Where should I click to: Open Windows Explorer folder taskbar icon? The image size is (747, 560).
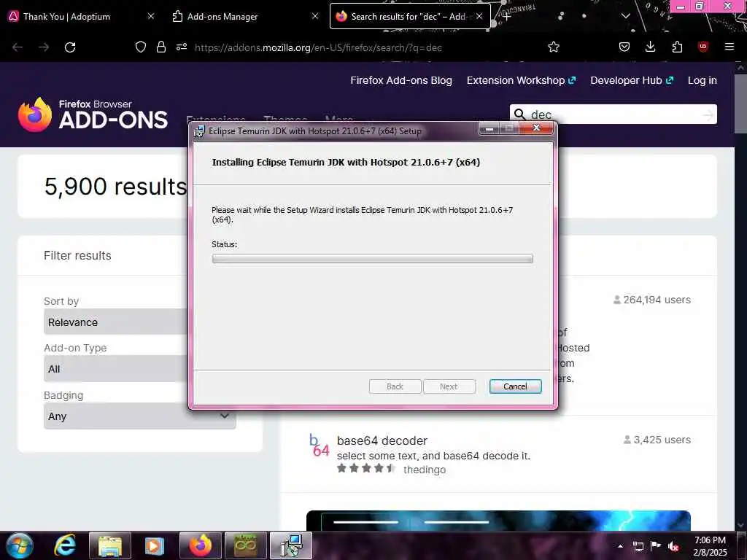(109, 545)
